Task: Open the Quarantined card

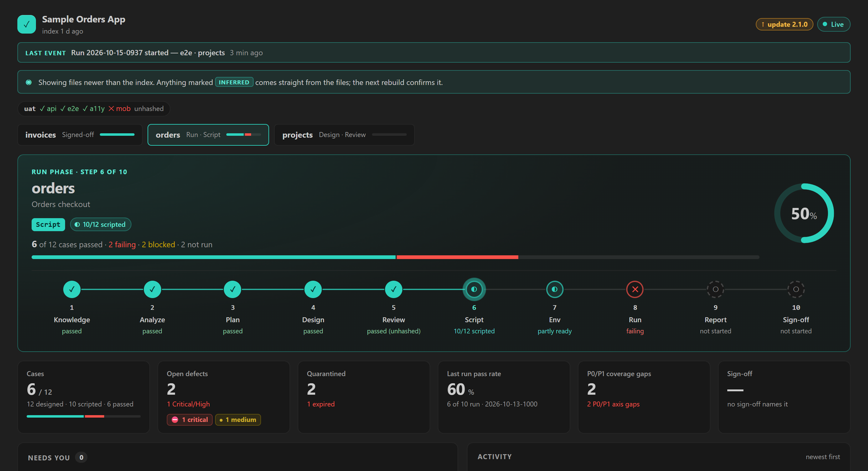Action: (363, 397)
